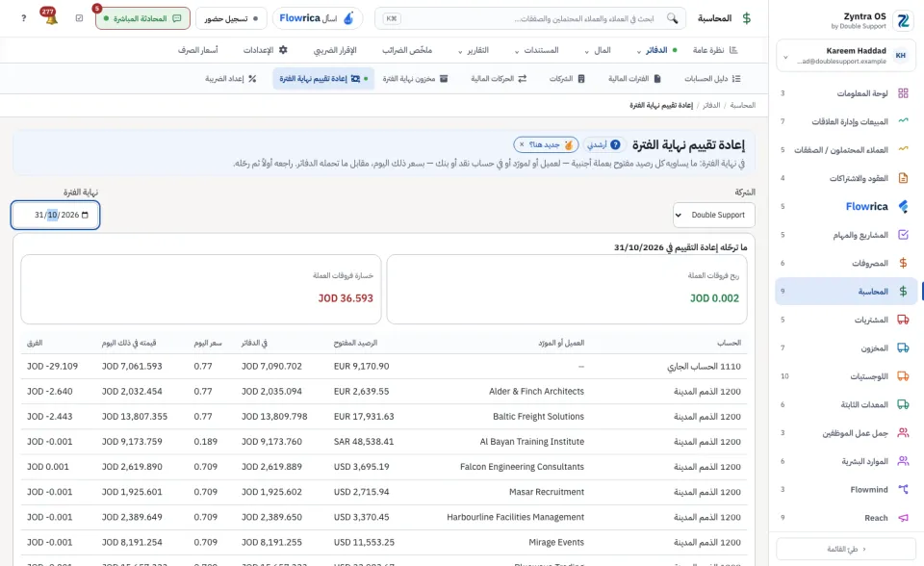Open أسعار الصرف tab
Screen dimensions: 924x566
(198, 50)
